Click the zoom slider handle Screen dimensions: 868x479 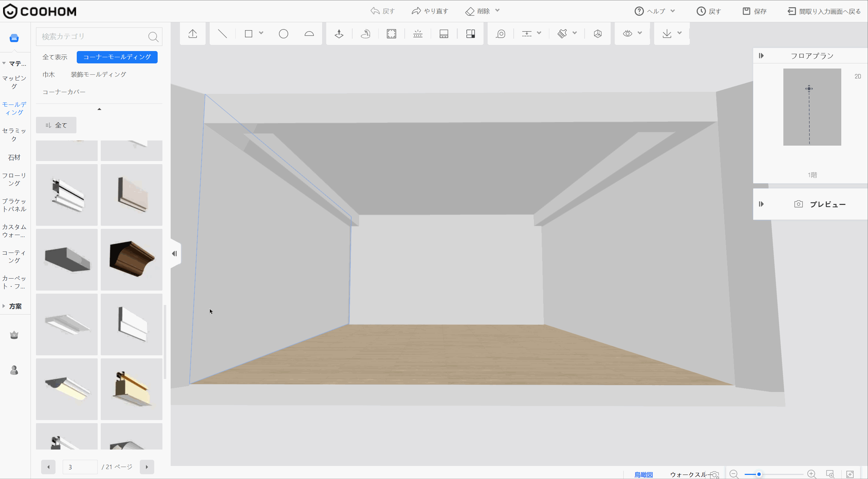(x=759, y=474)
